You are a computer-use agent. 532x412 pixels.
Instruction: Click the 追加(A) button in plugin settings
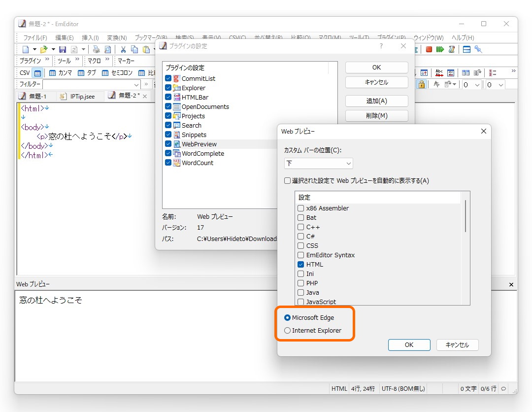376,101
